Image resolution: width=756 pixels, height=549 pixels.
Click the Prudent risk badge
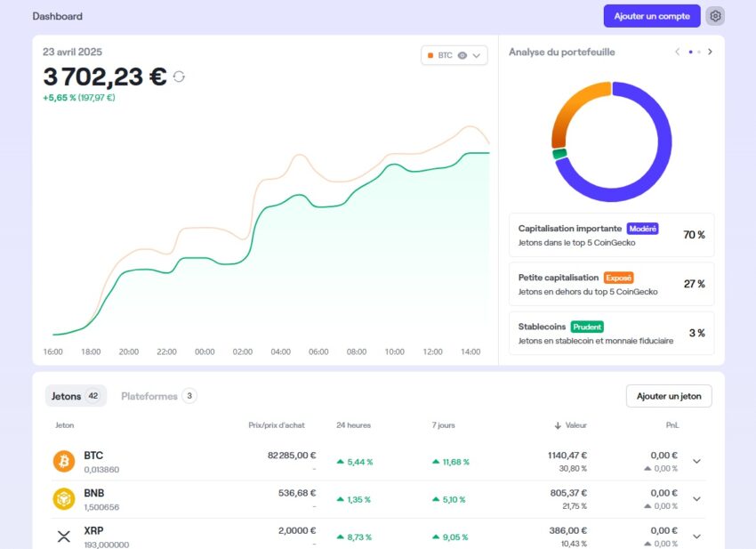point(587,327)
